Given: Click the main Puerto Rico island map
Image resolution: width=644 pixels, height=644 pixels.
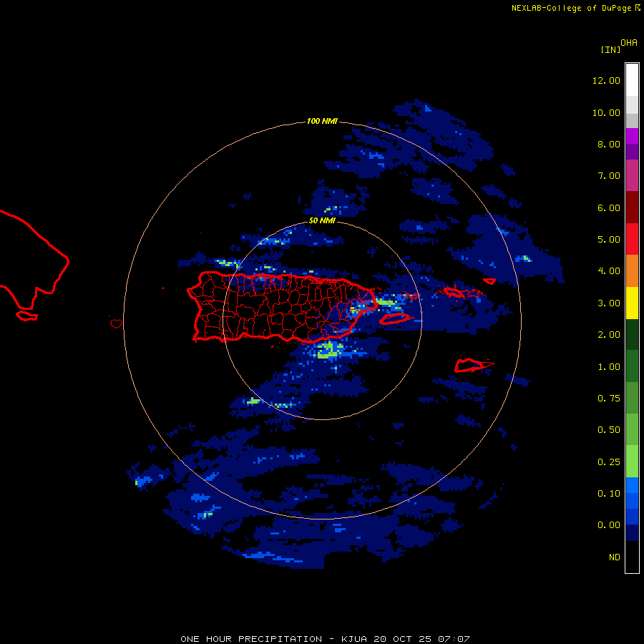Looking at the screenshot, I should (x=282, y=306).
